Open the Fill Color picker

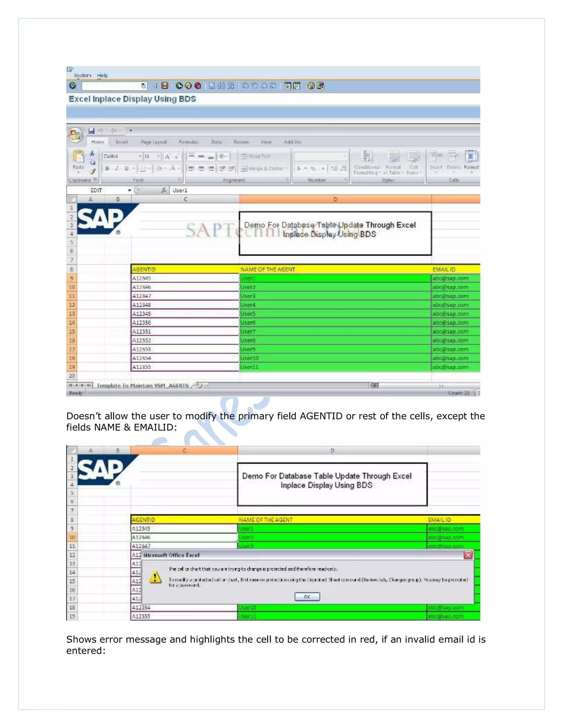(x=159, y=168)
